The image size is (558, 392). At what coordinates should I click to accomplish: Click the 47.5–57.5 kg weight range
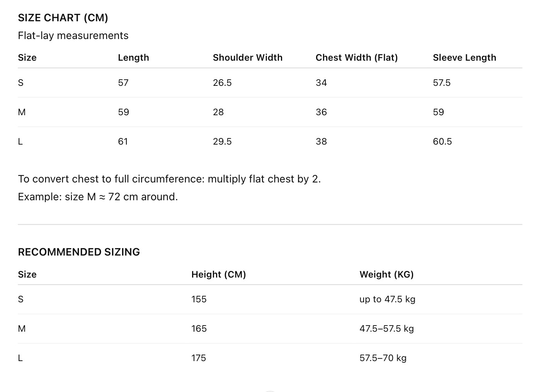(x=386, y=329)
